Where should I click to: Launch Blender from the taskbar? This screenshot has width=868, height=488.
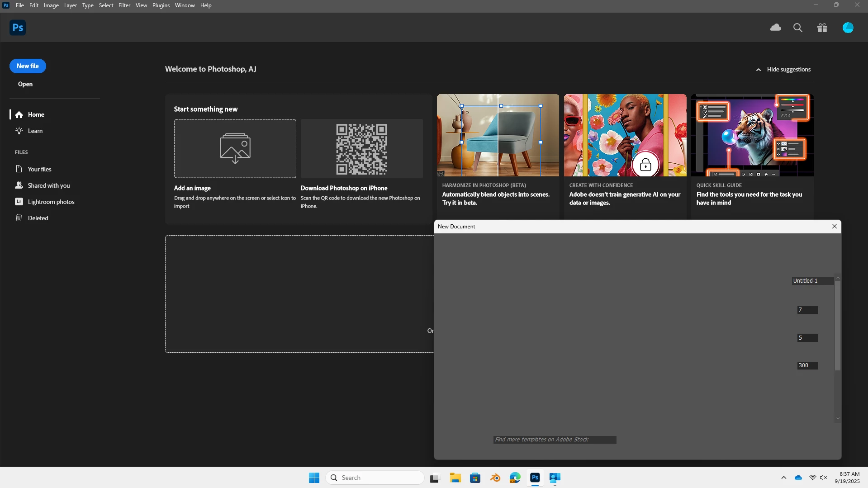(x=495, y=478)
